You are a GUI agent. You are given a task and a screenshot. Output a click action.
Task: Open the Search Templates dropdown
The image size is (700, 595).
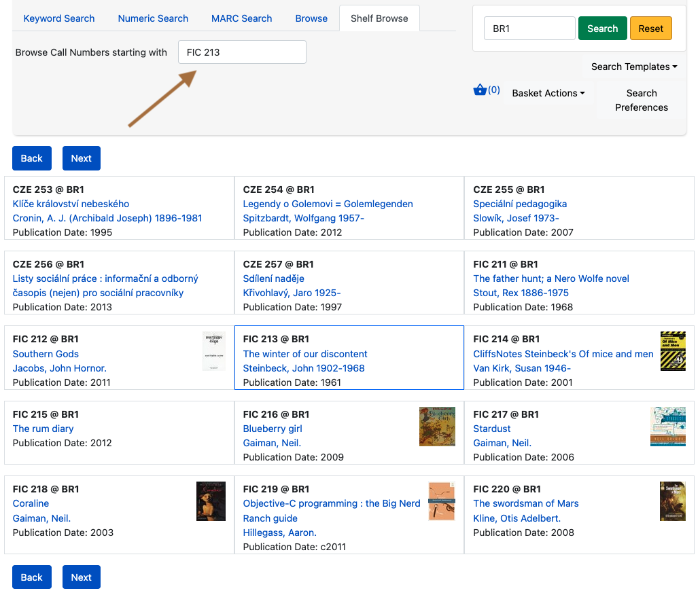(633, 67)
